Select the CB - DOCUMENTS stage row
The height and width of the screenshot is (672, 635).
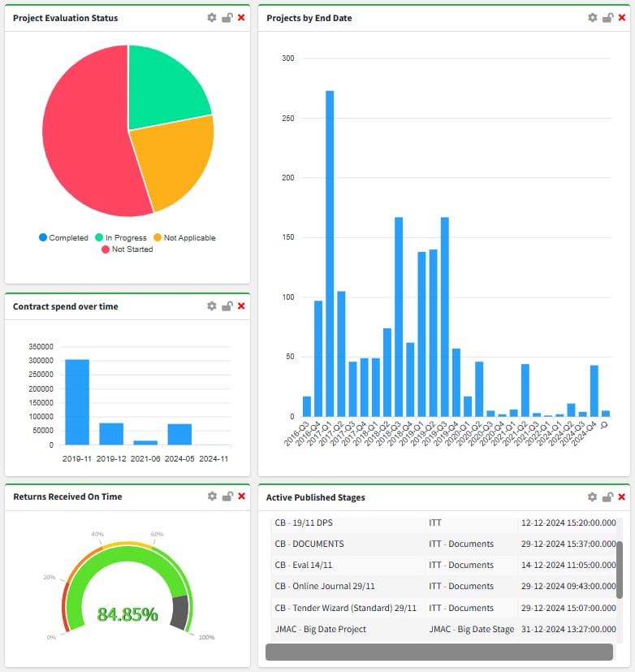[x=309, y=544]
